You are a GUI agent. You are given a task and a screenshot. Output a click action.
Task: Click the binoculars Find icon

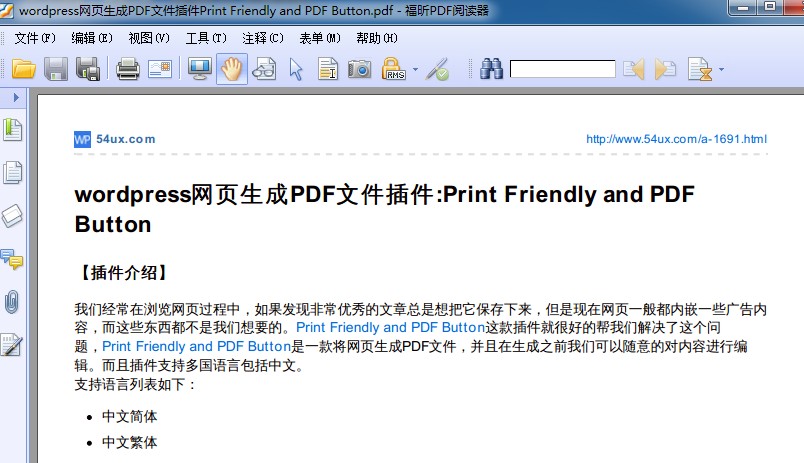coord(491,69)
